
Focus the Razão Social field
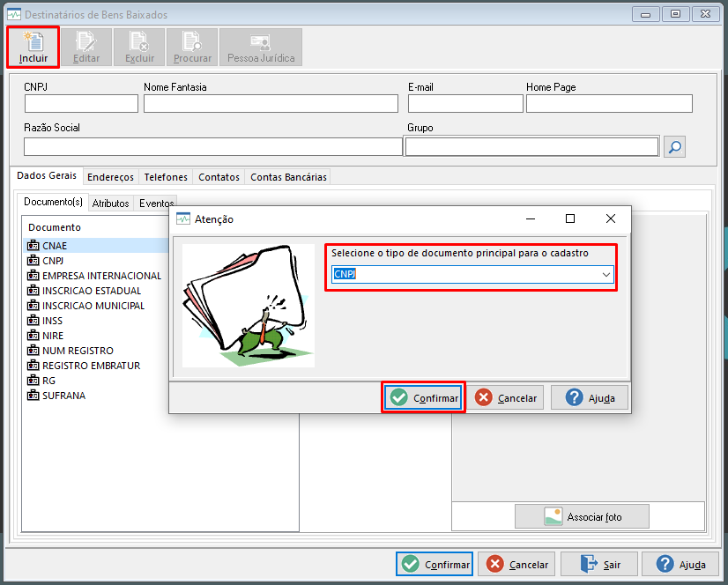click(x=213, y=147)
